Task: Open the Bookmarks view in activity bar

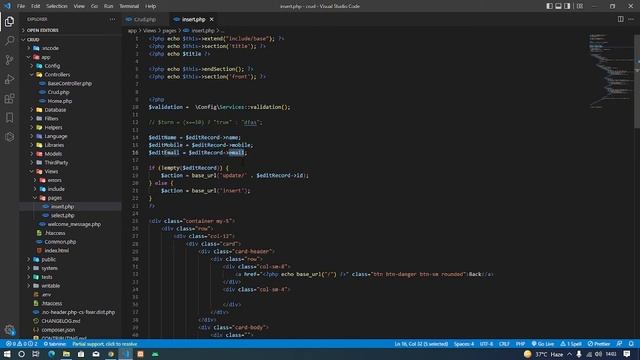Action: (x=9, y=118)
